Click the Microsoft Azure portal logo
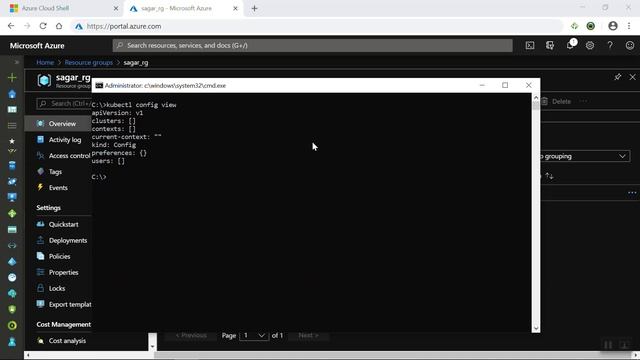 click(x=37, y=46)
